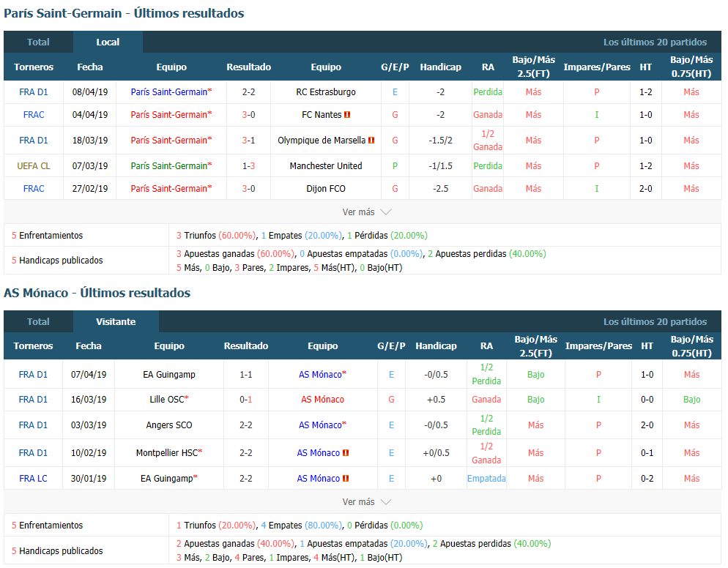Click red card icon beside Olympique de Marsella
The image size is (728, 568).
pos(371,140)
